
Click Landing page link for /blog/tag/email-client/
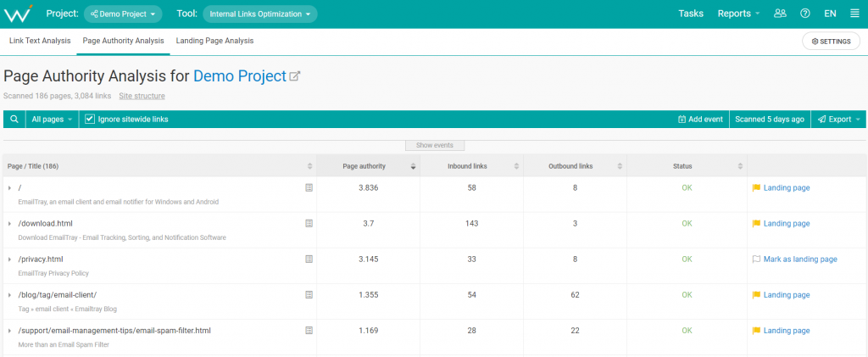click(786, 295)
